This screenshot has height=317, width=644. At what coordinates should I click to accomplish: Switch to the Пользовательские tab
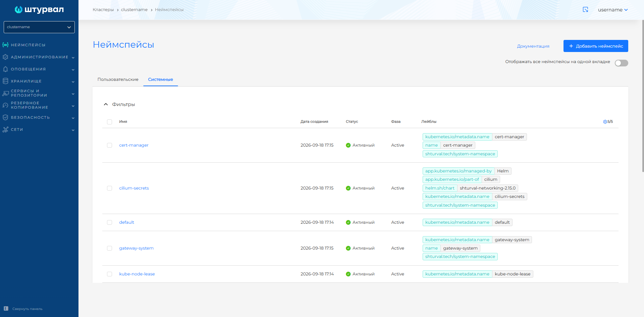(118, 80)
